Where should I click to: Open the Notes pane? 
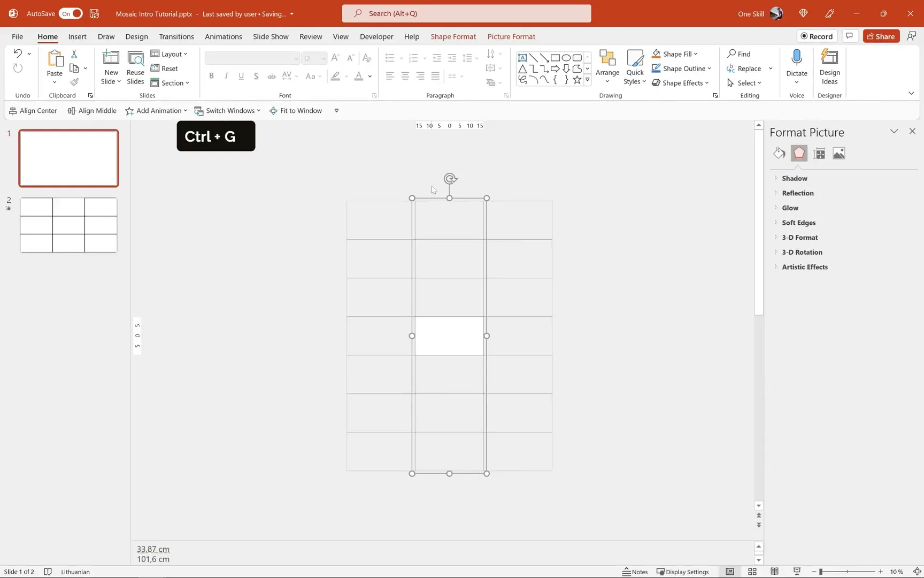[x=635, y=572]
